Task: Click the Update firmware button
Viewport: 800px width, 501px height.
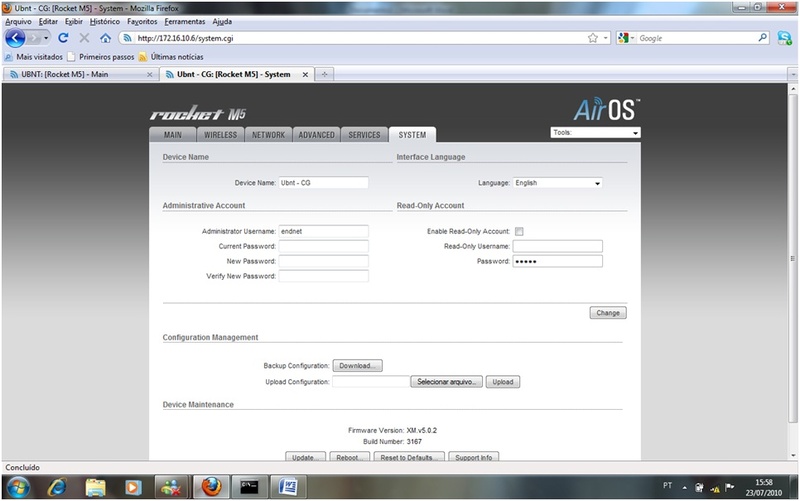Action: coord(305,457)
